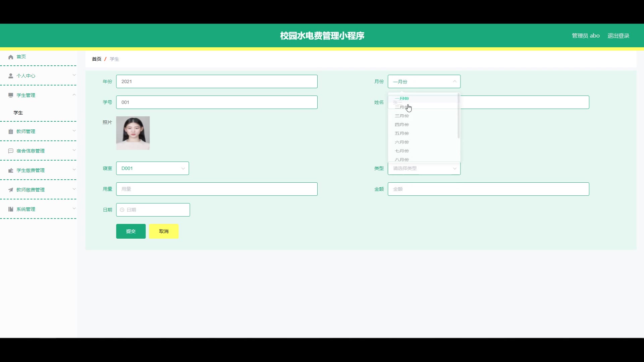Click the 学生管理 monitor icon
Image resolution: width=644 pixels, height=362 pixels.
11,95
